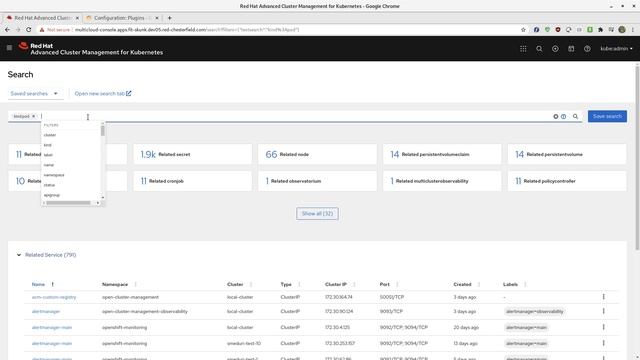Sort table by Type column

click(x=286, y=284)
